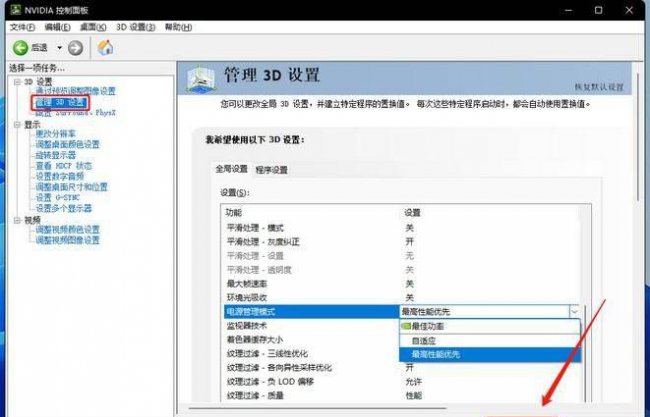
Task: Open 设置 G-SYNC tree item
Action: pyautogui.click(x=57, y=198)
